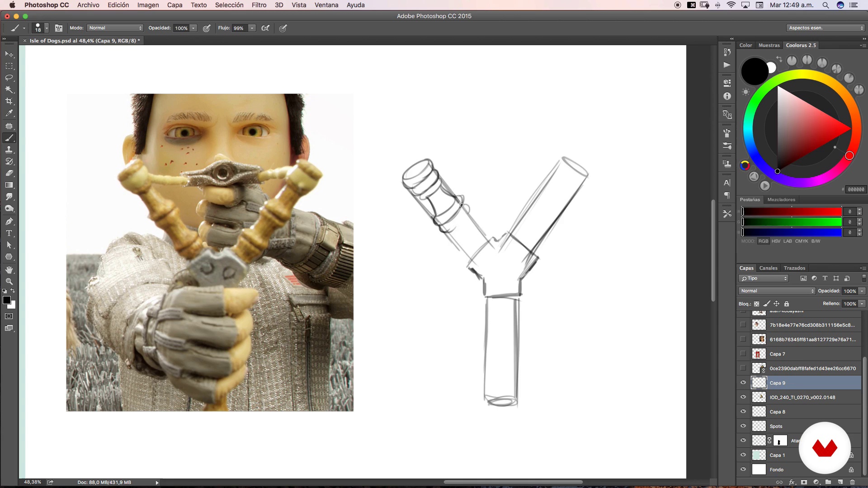868x488 pixels.
Task: Open the Filtro menu
Action: coord(259,5)
